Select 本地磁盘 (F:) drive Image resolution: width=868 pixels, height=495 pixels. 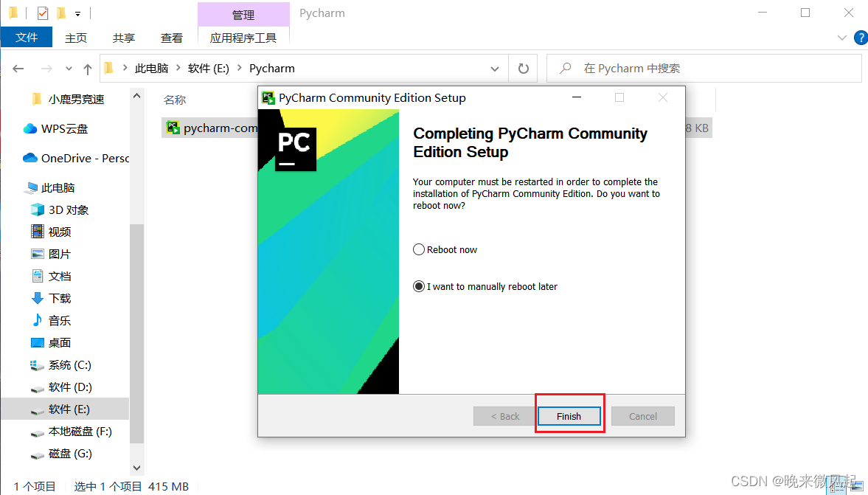pos(80,432)
